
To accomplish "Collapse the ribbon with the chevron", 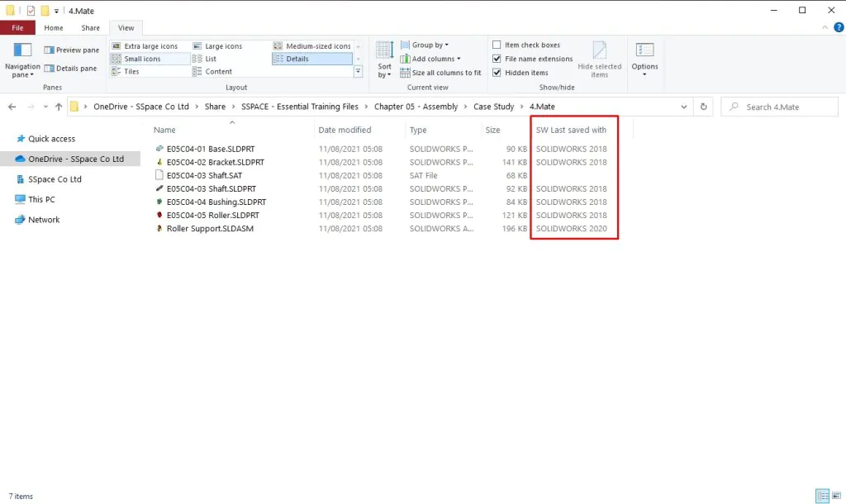I will (825, 27).
